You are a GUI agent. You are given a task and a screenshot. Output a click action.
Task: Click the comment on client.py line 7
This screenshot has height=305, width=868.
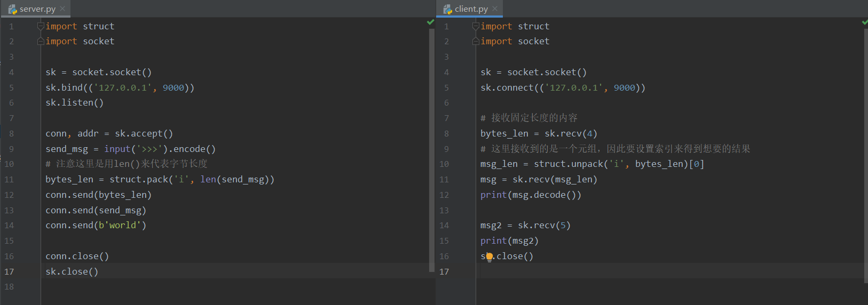coord(528,118)
